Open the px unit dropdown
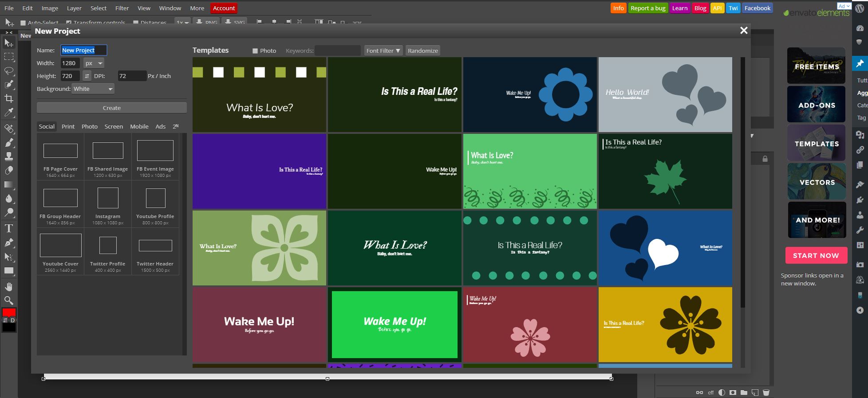This screenshot has height=398, width=868. pos(94,63)
